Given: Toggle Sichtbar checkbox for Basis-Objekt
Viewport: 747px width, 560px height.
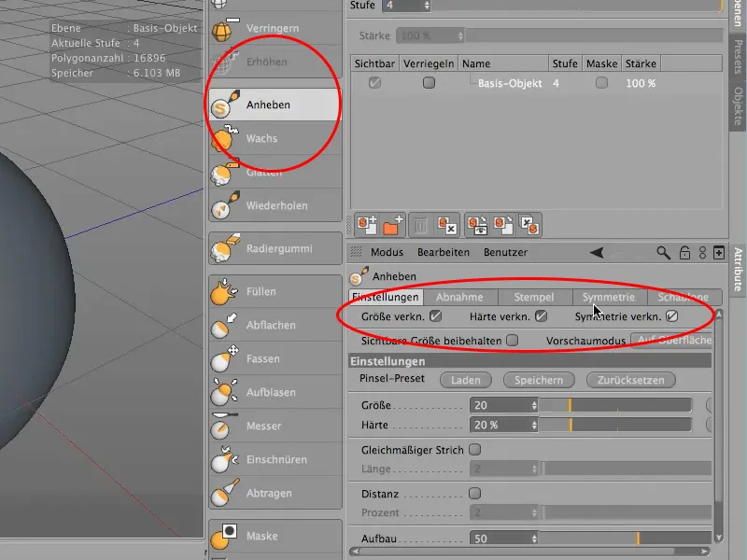Looking at the screenshot, I should (x=375, y=83).
